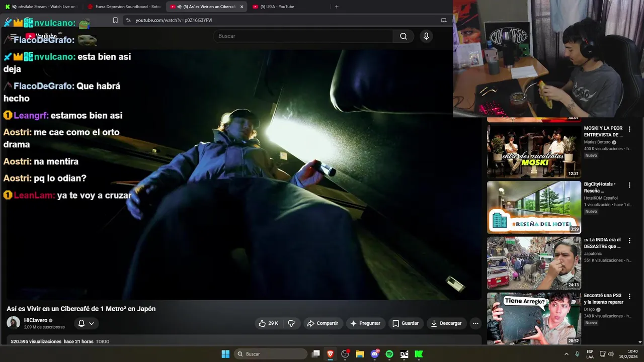
Task: Close the Así es Vivir YouTube tab
Action: (242, 7)
